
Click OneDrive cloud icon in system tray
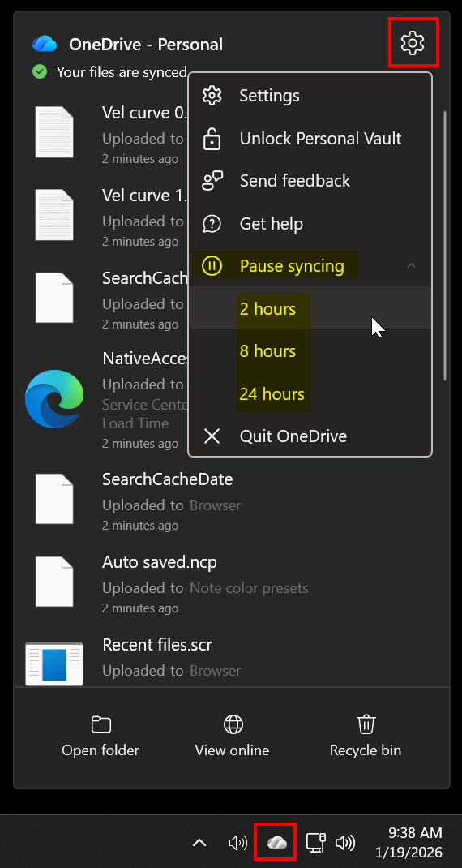coord(276,843)
